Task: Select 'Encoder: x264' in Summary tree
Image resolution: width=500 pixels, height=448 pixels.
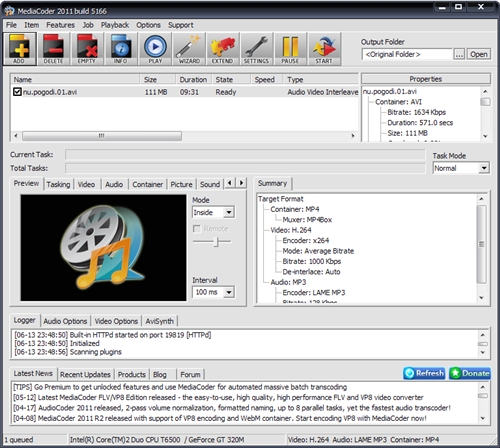Action: (x=306, y=241)
